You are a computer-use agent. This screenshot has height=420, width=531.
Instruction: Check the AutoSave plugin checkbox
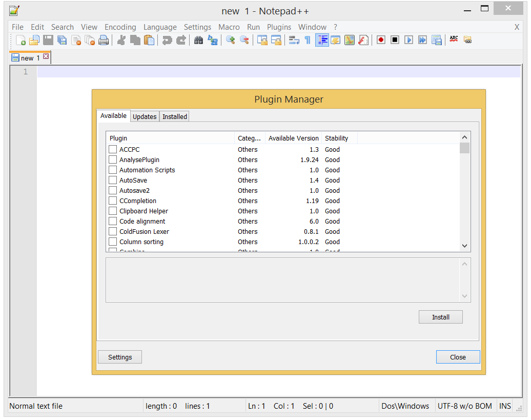[113, 180]
